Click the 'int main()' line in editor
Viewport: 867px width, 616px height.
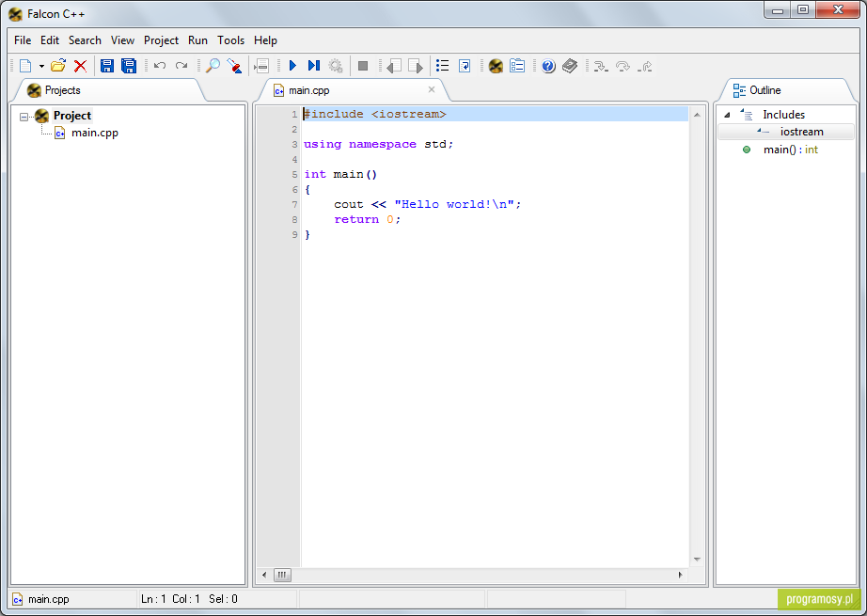pyautogui.click(x=340, y=174)
